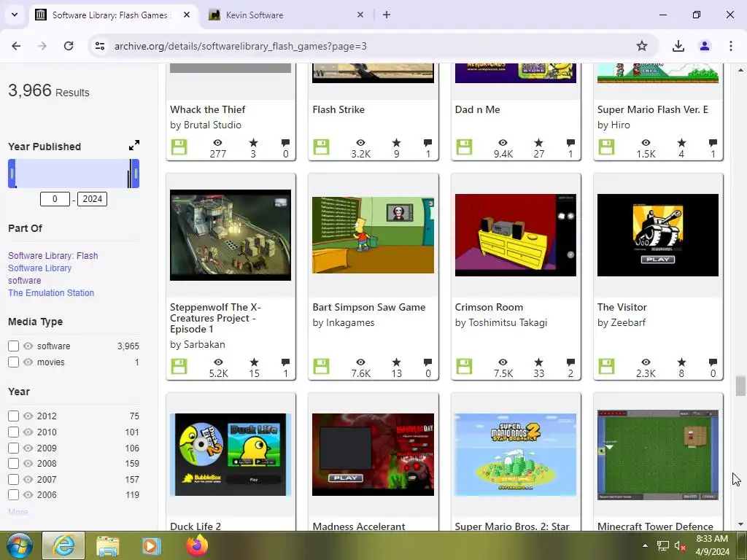
Task: Click the end year input showing 2024
Action: coord(93,199)
